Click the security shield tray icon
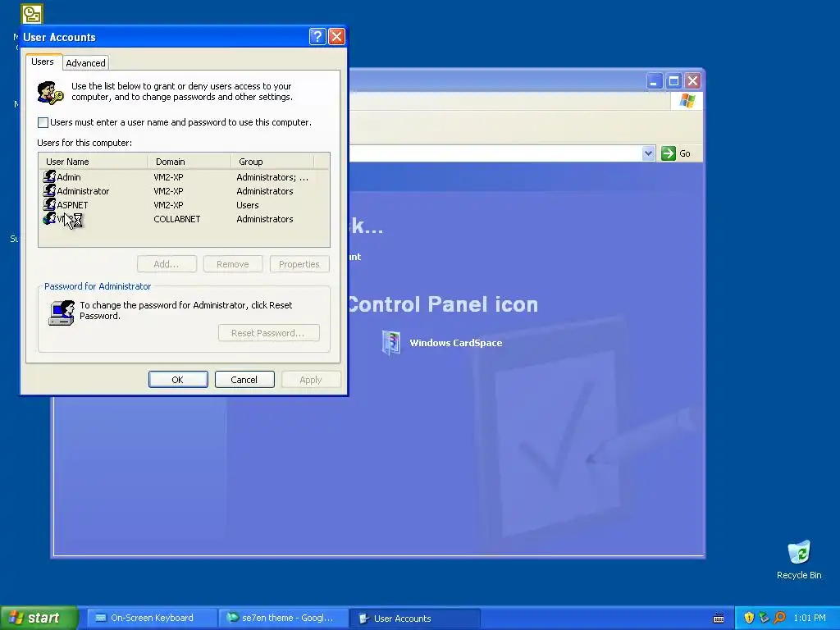840x630 pixels. tap(749, 618)
